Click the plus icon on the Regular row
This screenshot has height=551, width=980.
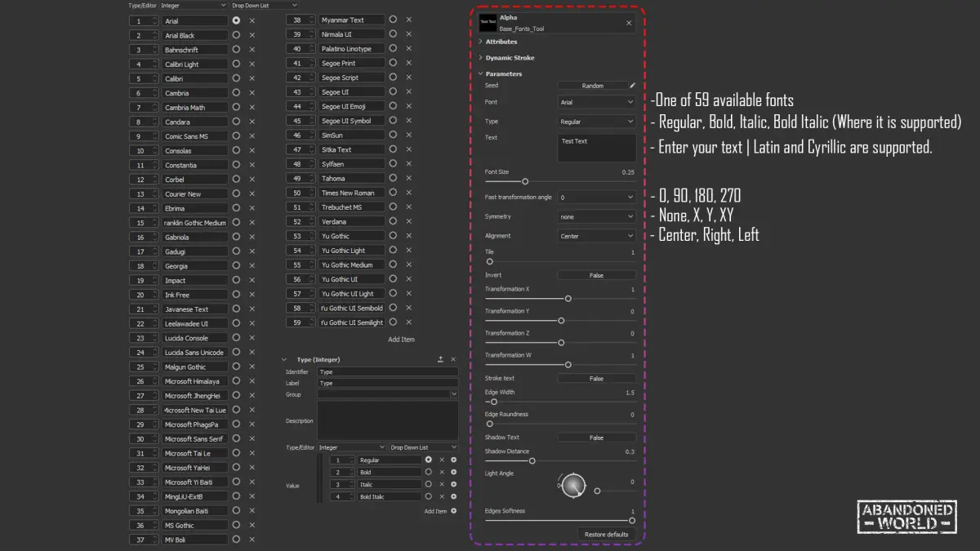[x=454, y=460]
